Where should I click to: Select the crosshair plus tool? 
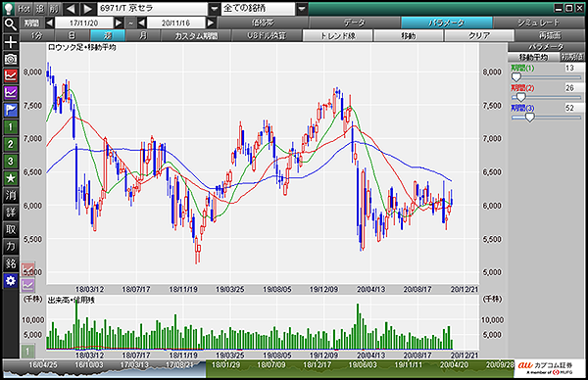11,42
